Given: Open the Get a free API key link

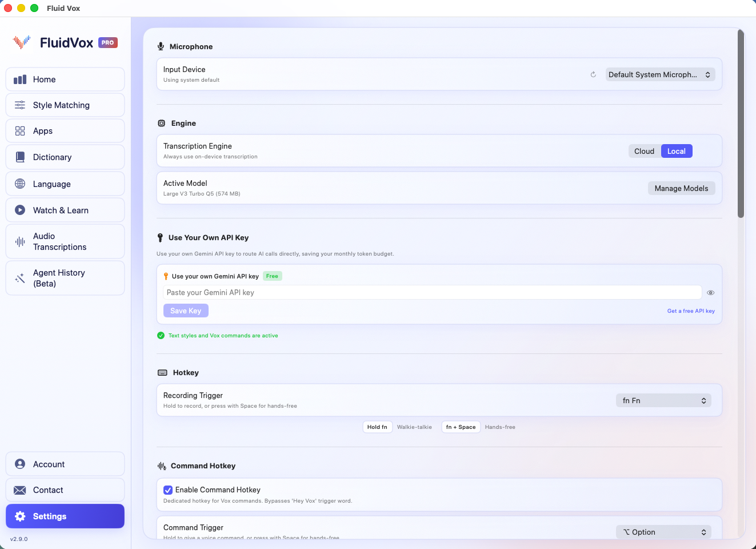Looking at the screenshot, I should (691, 311).
